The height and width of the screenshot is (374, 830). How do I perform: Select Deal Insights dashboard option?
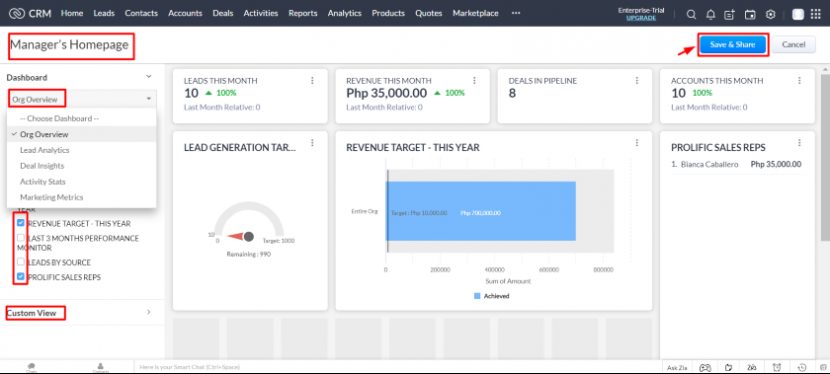[x=82, y=166]
